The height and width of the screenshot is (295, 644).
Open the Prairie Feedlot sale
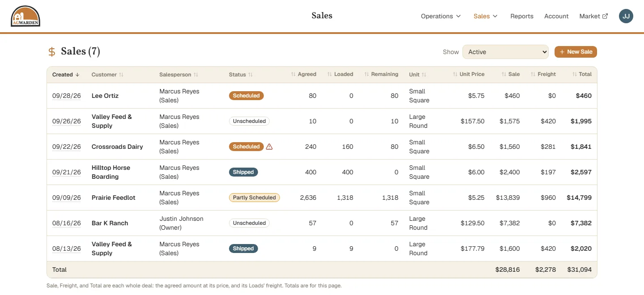114,198
